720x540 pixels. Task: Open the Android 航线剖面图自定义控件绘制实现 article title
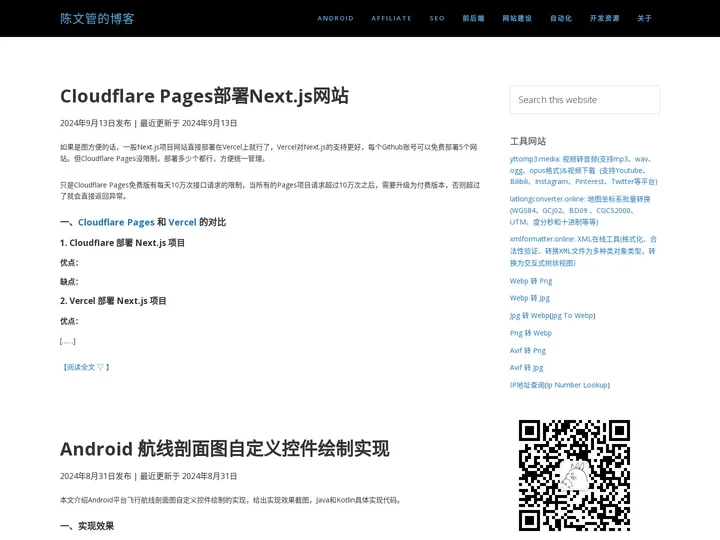coord(225,449)
